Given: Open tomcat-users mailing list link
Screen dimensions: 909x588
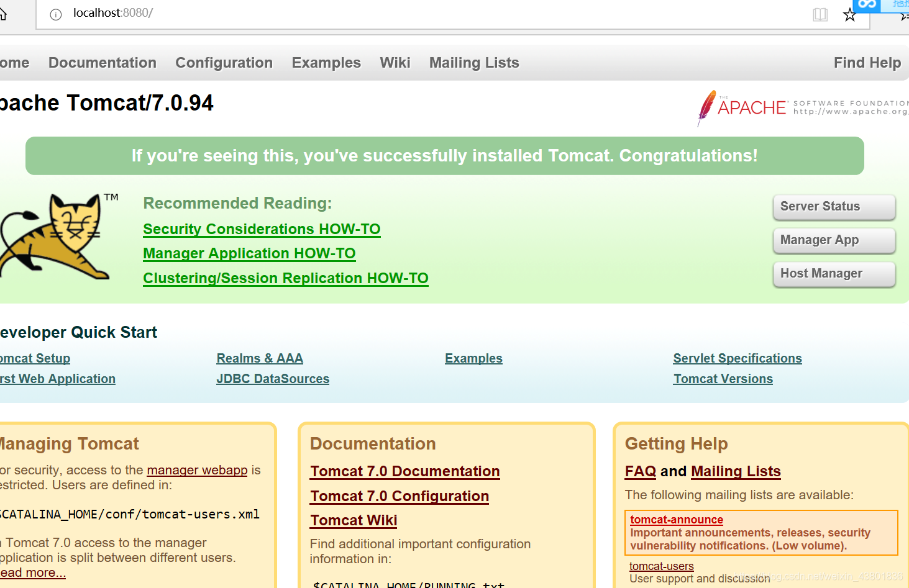Looking at the screenshot, I should [661, 566].
